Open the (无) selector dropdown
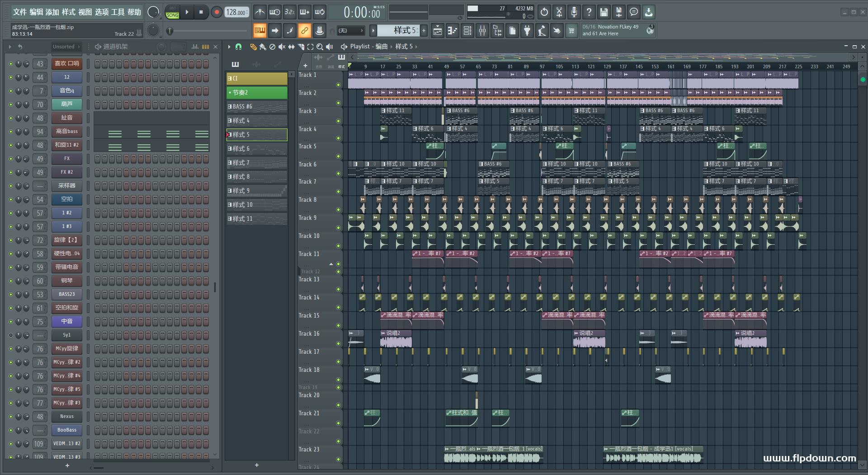 [x=351, y=31]
